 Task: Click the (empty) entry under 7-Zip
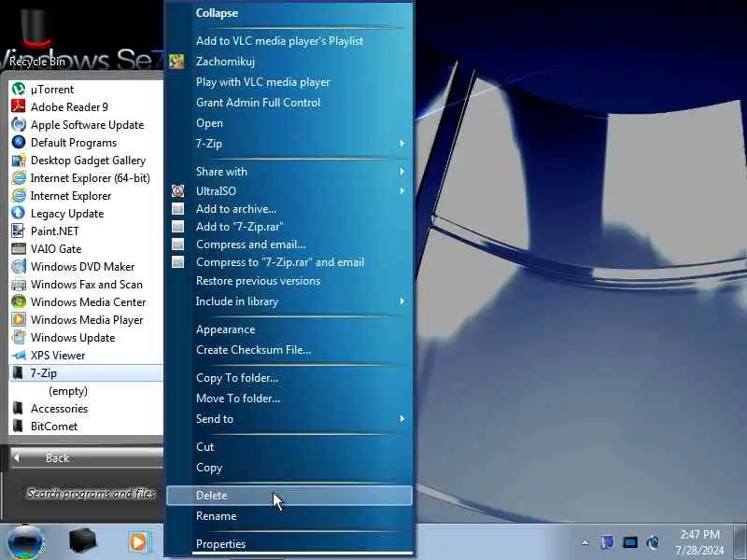click(x=68, y=391)
